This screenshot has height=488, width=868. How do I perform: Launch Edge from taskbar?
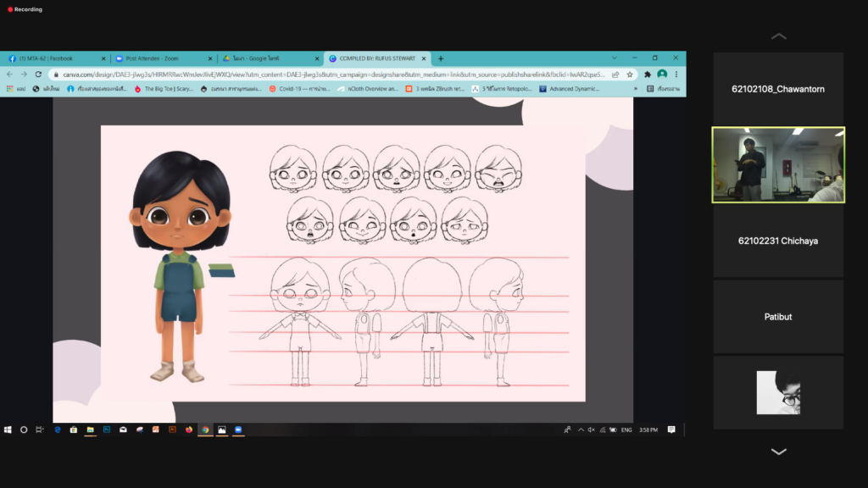coord(57,430)
